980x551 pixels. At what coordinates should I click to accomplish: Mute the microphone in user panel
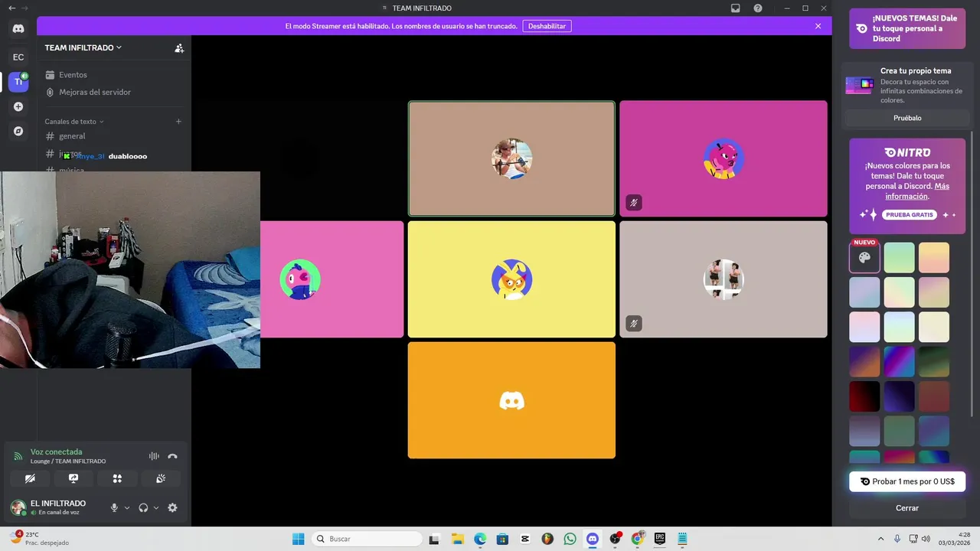(x=114, y=507)
